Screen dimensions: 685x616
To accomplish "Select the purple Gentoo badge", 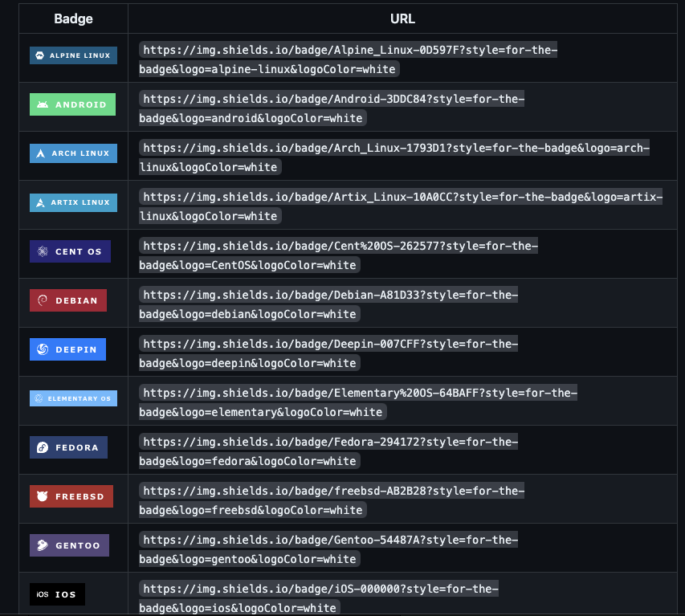I will tap(69, 545).
